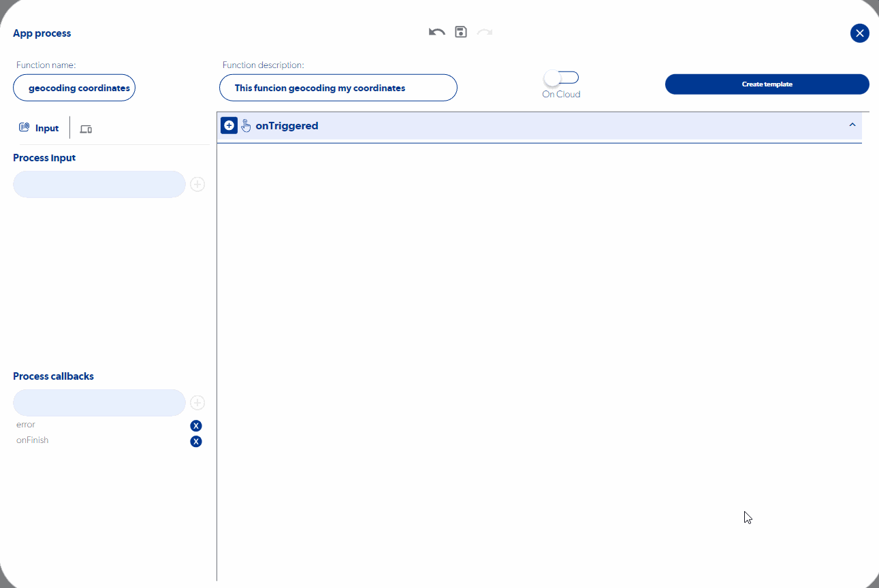The width and height of the screenshot is (879, 588).
Task: Focus the Process input text field
Action: tap(99, 184)
